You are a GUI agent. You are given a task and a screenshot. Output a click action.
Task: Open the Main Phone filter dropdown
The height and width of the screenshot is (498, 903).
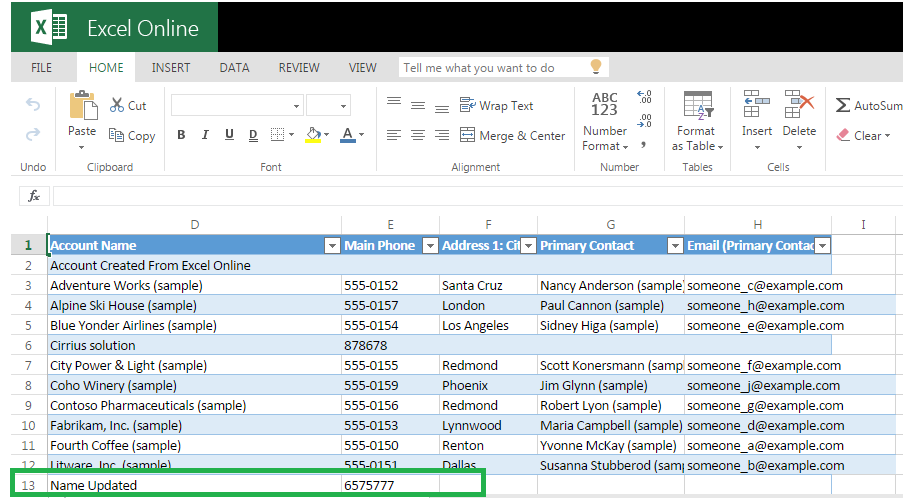pyautogui.click(x=430, y=246)
